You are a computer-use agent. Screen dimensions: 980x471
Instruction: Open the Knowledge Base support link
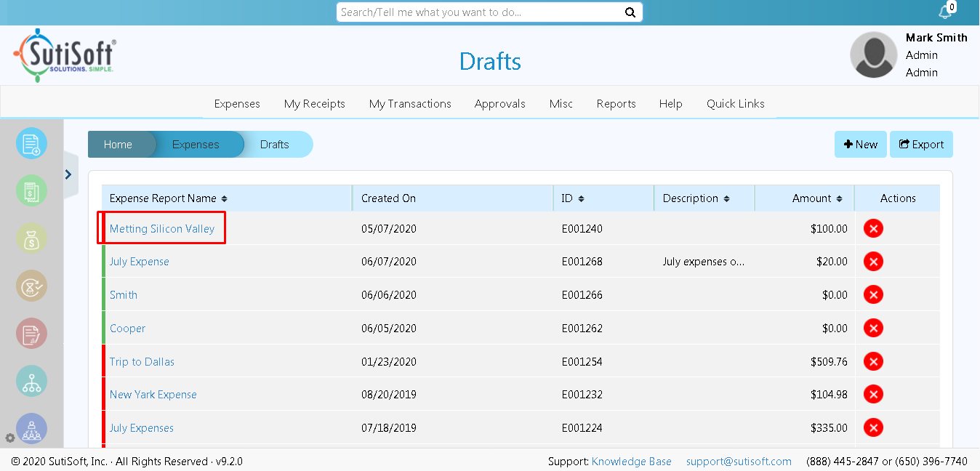click(631, 461)
